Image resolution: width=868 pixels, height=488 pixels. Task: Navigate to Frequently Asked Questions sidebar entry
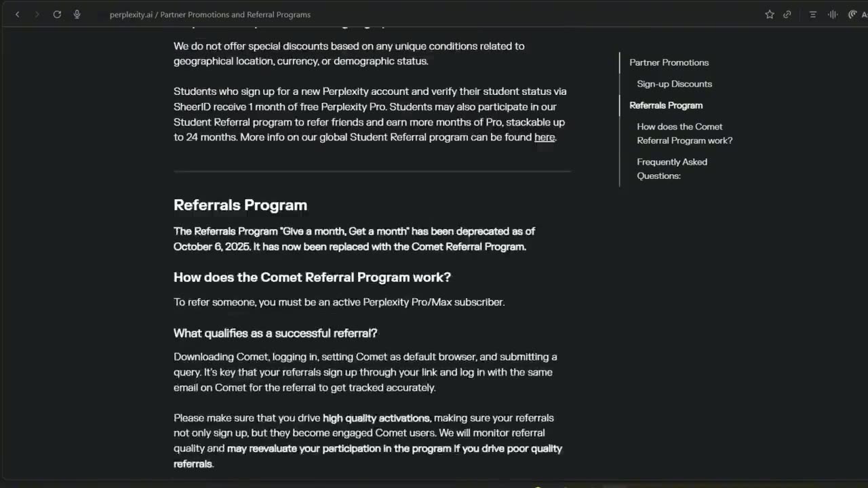[x=671, y=169]
